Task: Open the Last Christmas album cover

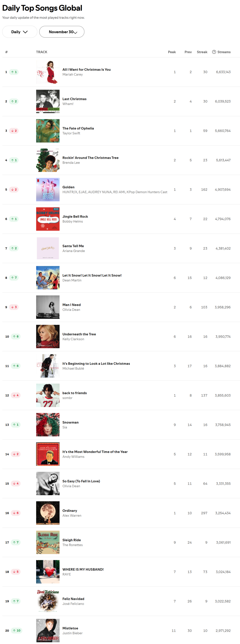Action: (48, 101)
